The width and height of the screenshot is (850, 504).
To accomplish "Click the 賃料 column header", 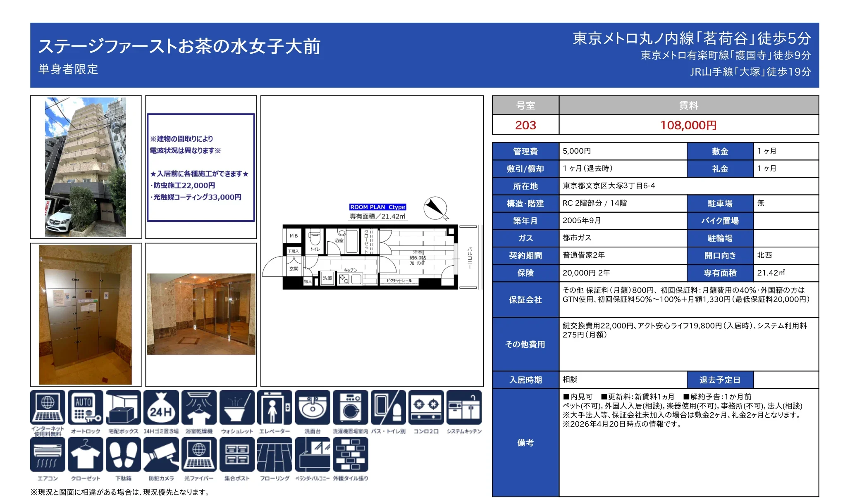I will click(x=688, y=105).
